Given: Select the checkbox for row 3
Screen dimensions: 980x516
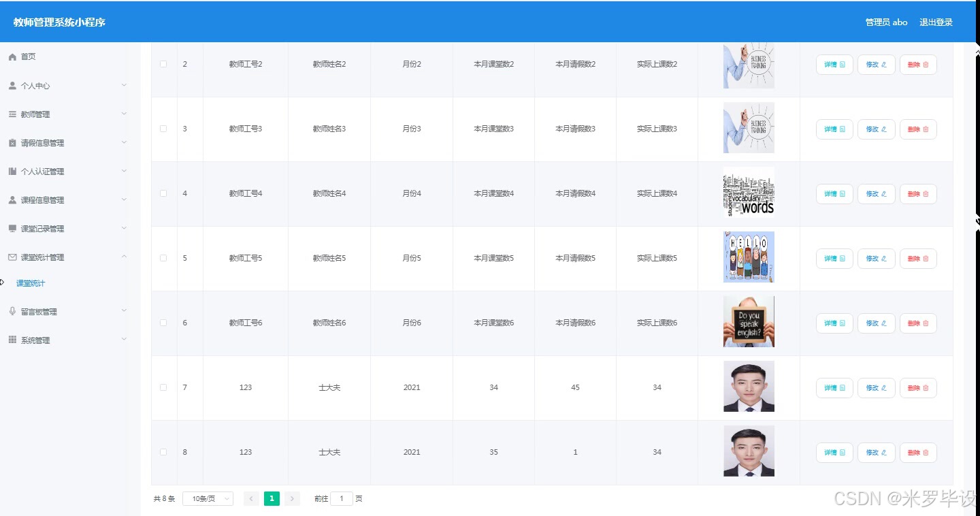Looking at the screenshot, I should [163, 129].
